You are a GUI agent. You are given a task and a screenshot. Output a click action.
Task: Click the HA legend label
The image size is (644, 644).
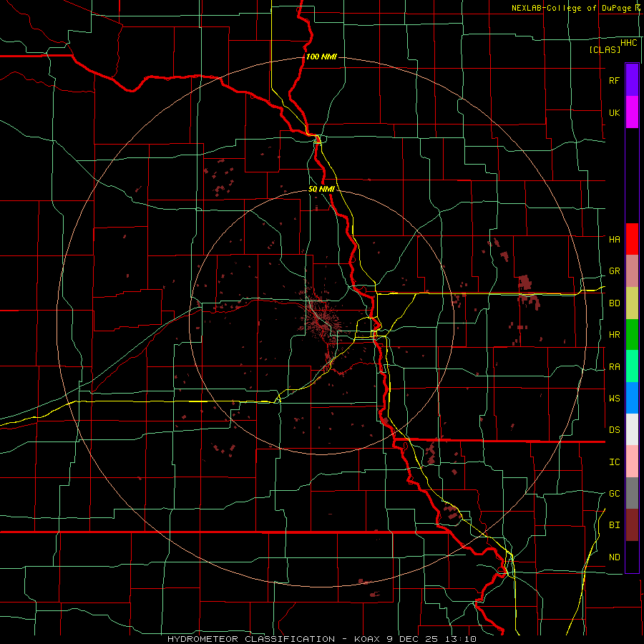(614, 239)
